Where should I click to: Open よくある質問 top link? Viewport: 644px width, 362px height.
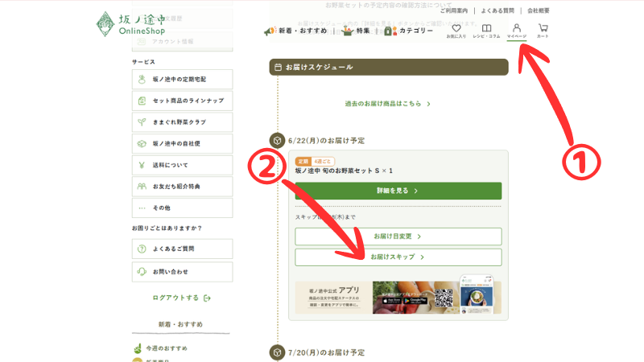497,10
